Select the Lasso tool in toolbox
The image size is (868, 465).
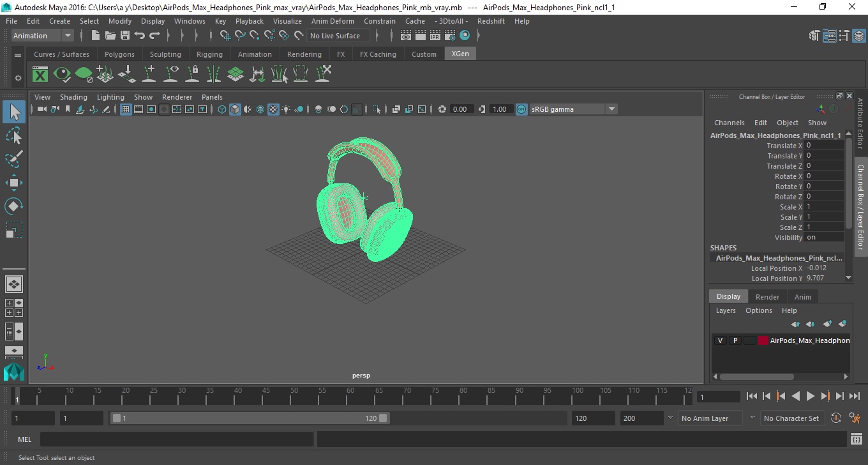coord(14,135)
